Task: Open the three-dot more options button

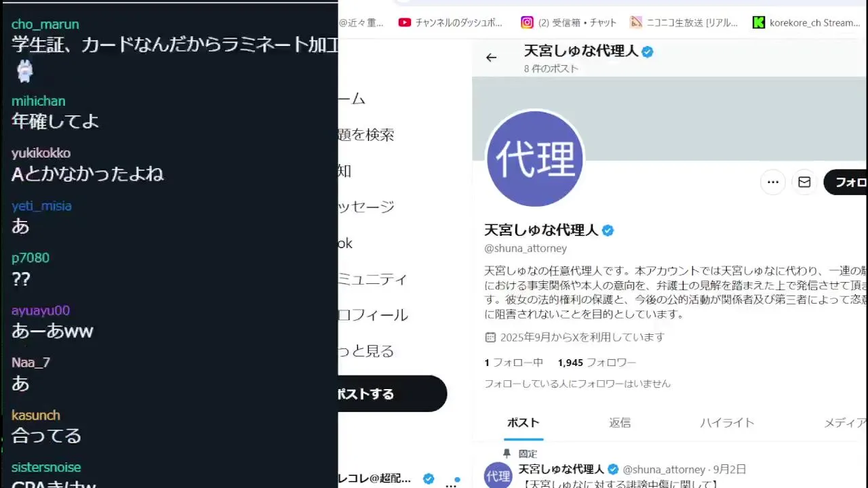Action: 772,182
